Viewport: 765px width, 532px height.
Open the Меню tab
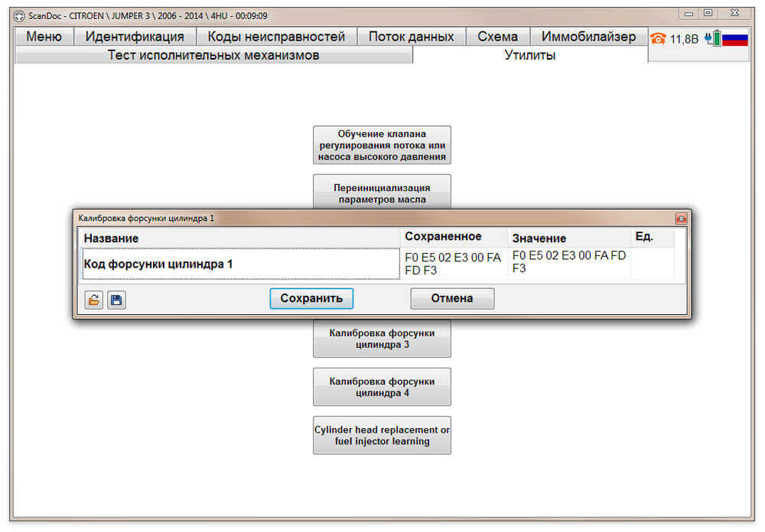tap(44, 37)
